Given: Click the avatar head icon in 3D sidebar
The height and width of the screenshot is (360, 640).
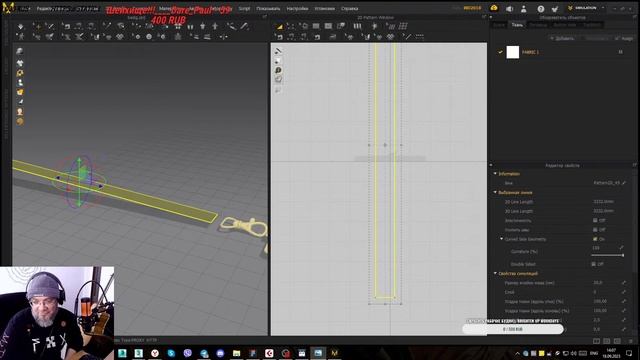Looking at the screenshot, I should (x=20, y=111).
